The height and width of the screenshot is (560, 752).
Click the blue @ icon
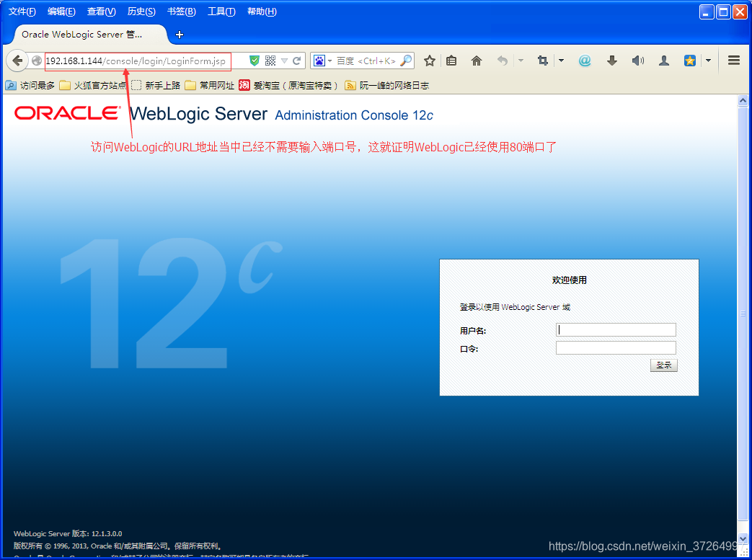click(585, 61)
